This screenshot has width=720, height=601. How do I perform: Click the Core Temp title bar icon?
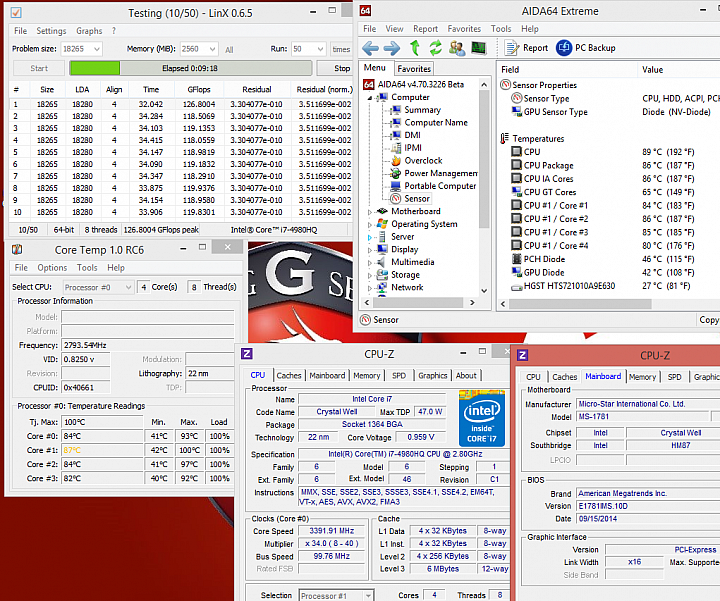coord(17,249)
